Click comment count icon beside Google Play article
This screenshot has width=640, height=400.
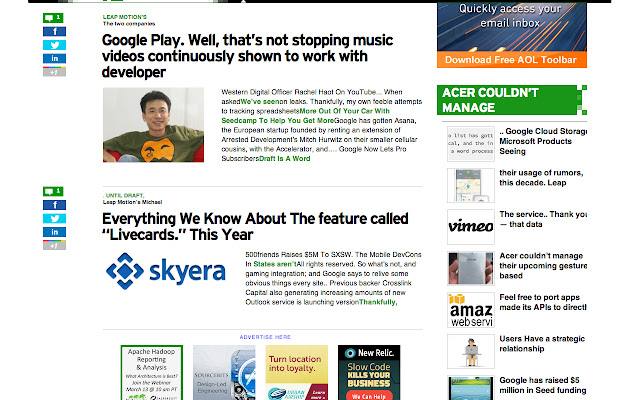click(53, 18)
